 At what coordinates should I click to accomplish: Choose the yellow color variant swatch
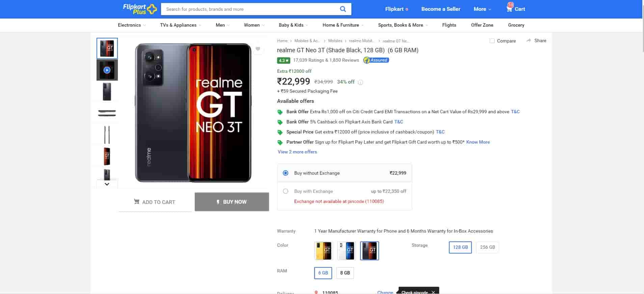[x=323, y=251]
